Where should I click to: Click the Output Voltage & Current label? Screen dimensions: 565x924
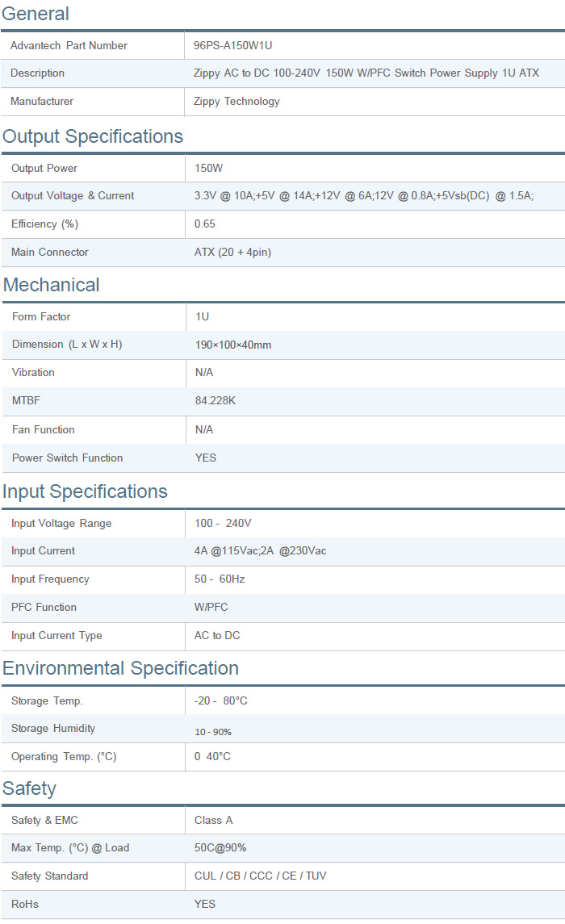click(x=73, y=196)
